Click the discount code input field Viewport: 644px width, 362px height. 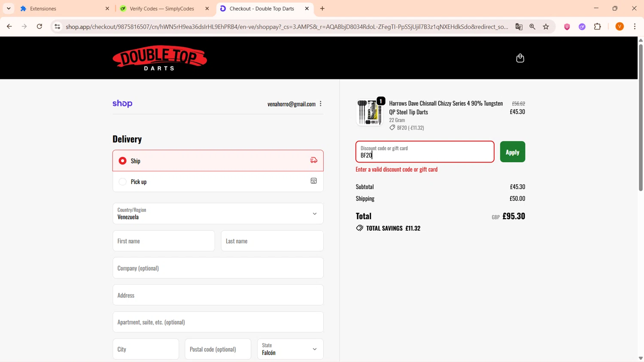(x=425, y=152)
